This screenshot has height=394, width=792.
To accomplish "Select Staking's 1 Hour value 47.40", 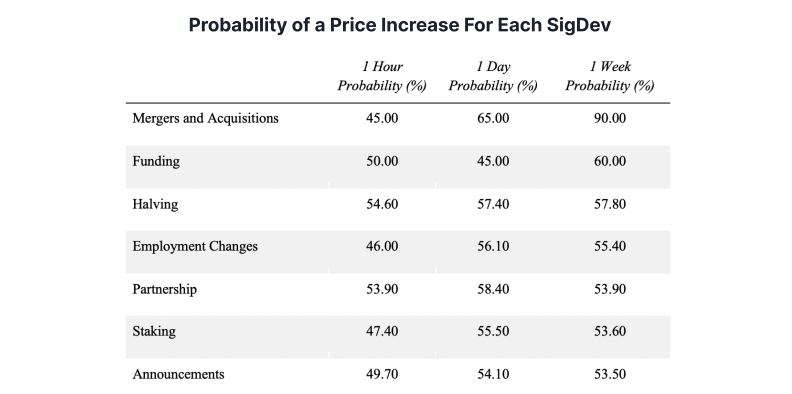I will point(382,331).
